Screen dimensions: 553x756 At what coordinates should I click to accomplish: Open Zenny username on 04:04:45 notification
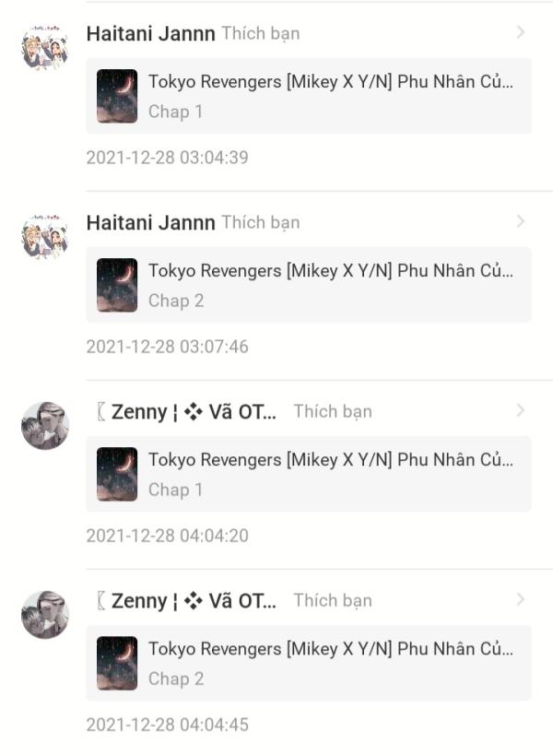point(187,601)
